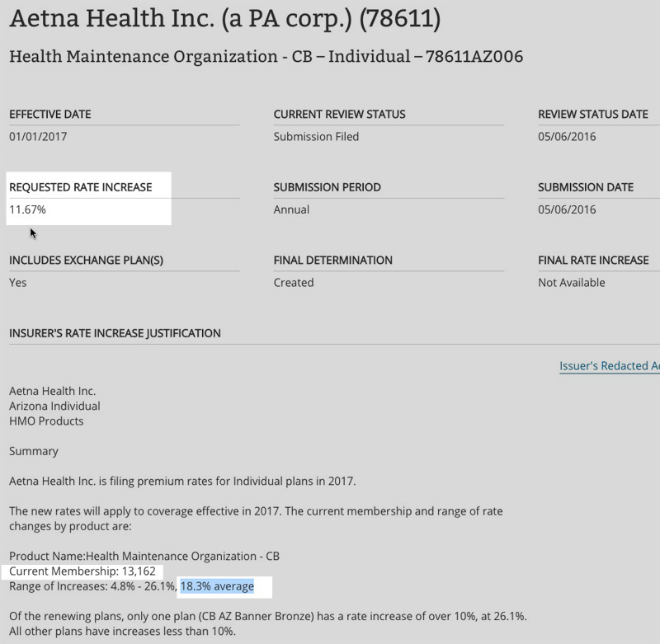
Task: Click the Final Determination label
Action: click(332, 260)
